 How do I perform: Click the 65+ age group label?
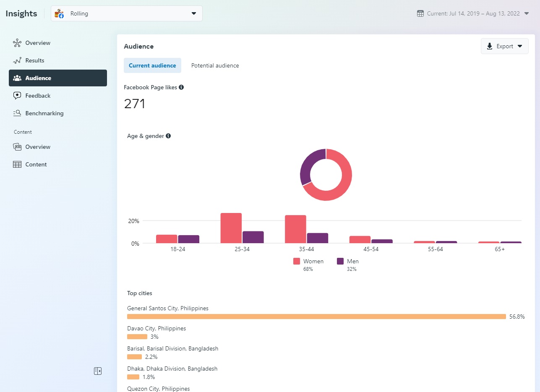click(x=500, y=249)
